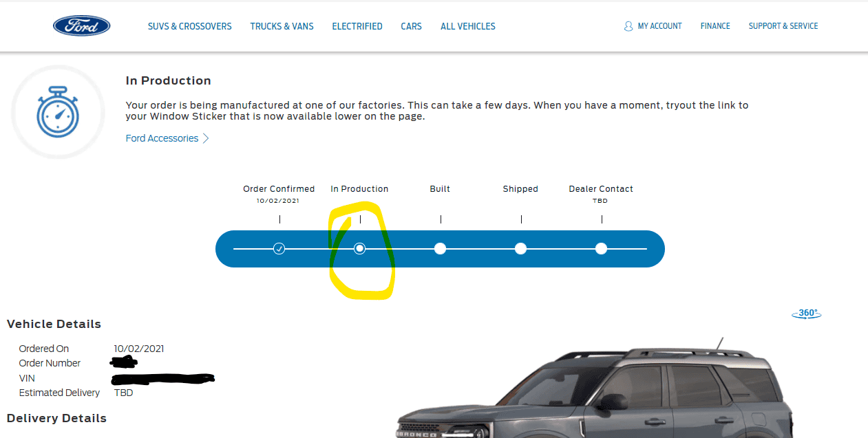Viewport: 868px width, 438px height.
Task: Open the Finance link
Action: click(715, 26)
